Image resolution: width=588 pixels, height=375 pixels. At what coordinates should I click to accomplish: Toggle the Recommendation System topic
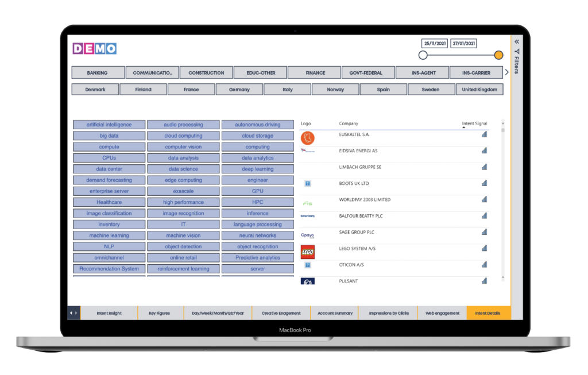point(109,269)
